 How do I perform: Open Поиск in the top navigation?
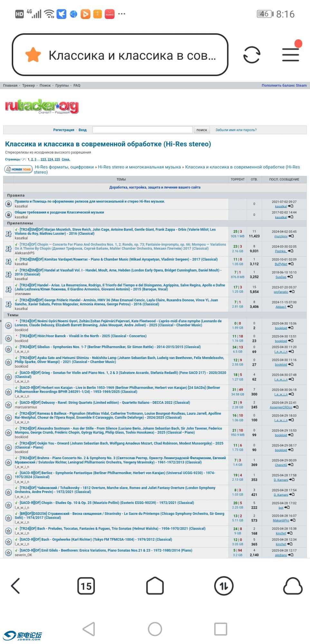point(45,85)
